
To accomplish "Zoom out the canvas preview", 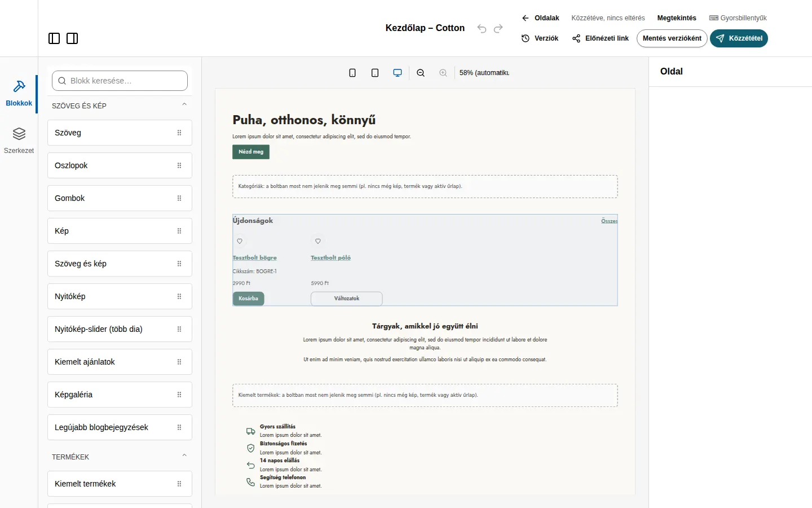I will point(421,73).
